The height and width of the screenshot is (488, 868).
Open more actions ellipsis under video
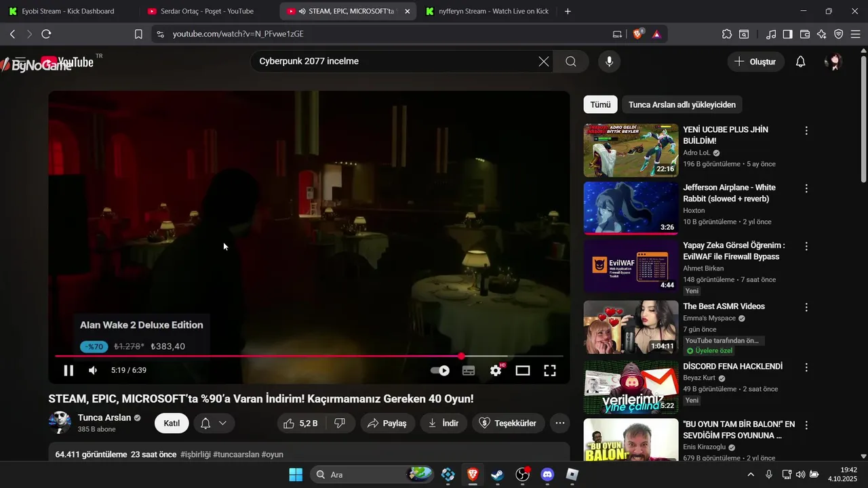pos(559,423)
